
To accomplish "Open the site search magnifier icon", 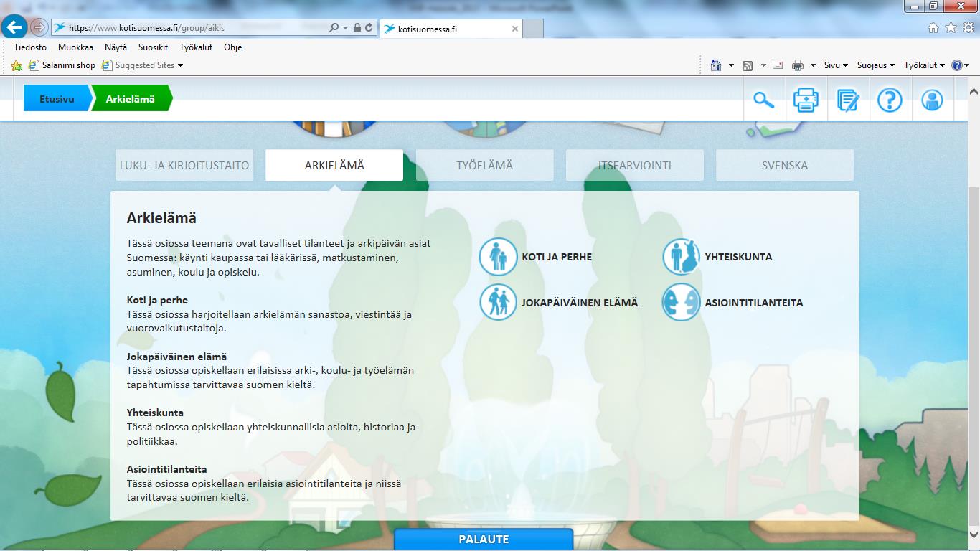I will [764, 100].
